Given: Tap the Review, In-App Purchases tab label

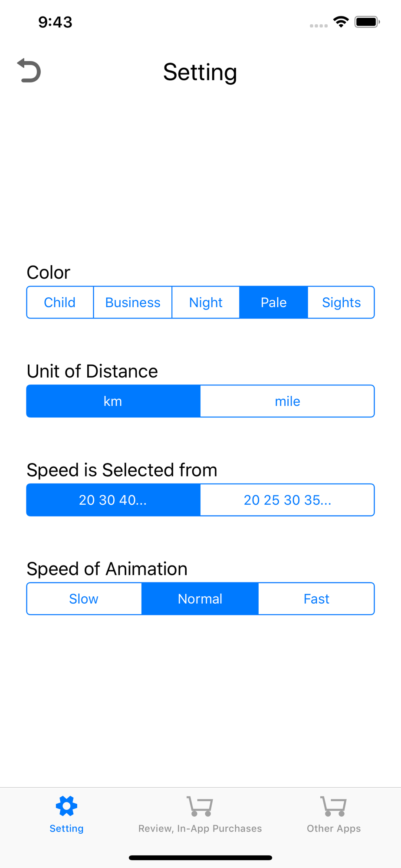Looking at the screenshot, I should (200, 829).
